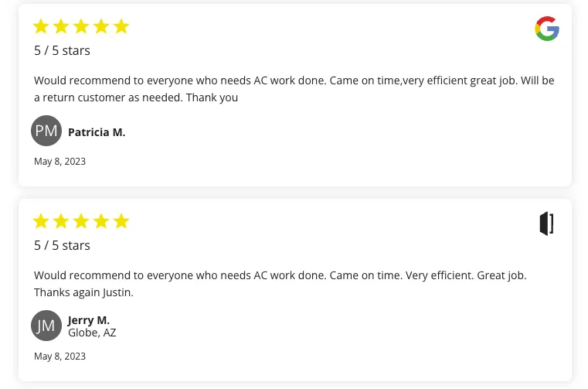
Task: Click "5 / 5 stars" rating in Patricia's review
Action: 62,51
